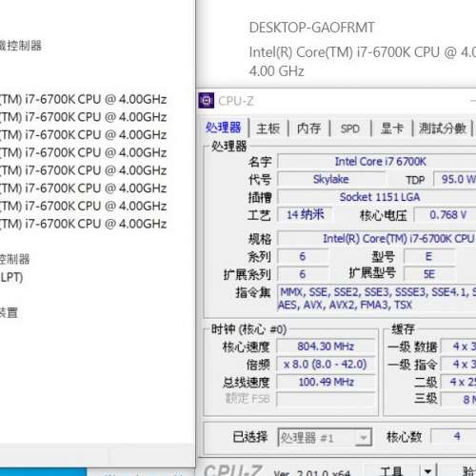Open the 已选择 处理器 #1 dropdown
The width and height of the screenshot is (476, 476).
(x=325, y=438)
